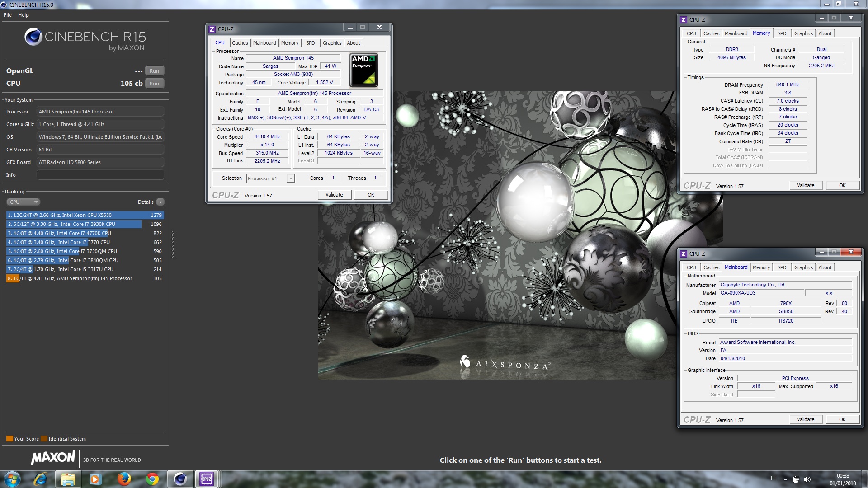The image size is (868, 488).
Task: Click Validate in CPU-Z Memory window
Action: pos(806,185)
